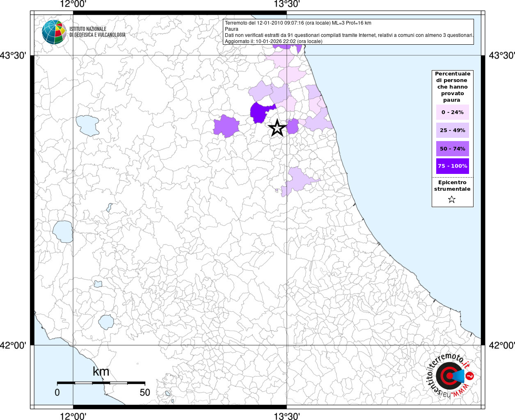Click the Istituto Nazionale di Geofisica text
Viewport: 515px width, 420px height.
97,32
